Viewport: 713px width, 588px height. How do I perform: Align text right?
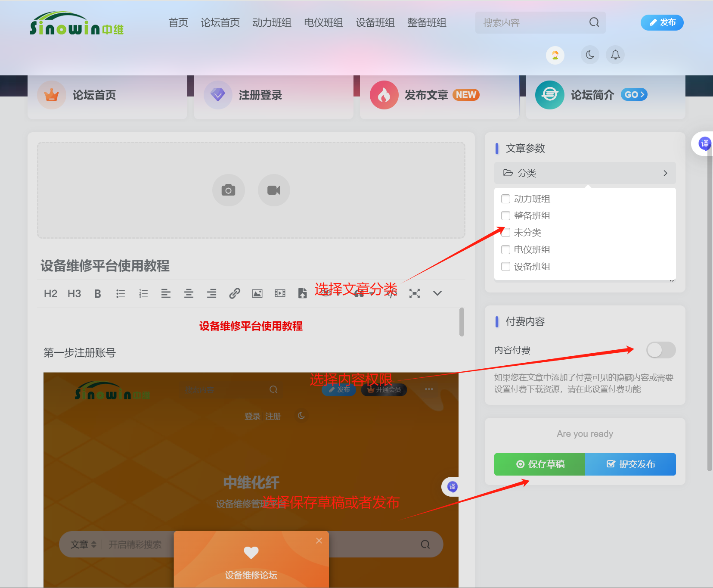[211, 294]
